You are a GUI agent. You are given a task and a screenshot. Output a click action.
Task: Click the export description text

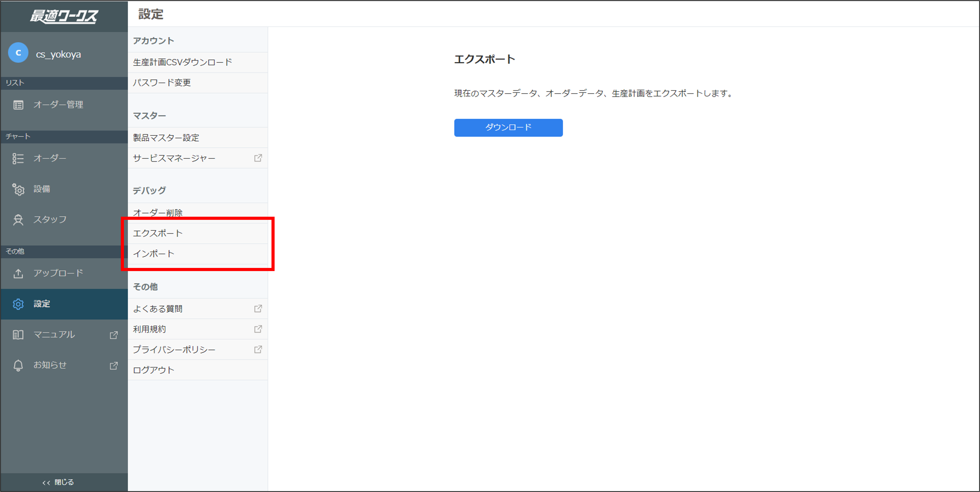593,93
